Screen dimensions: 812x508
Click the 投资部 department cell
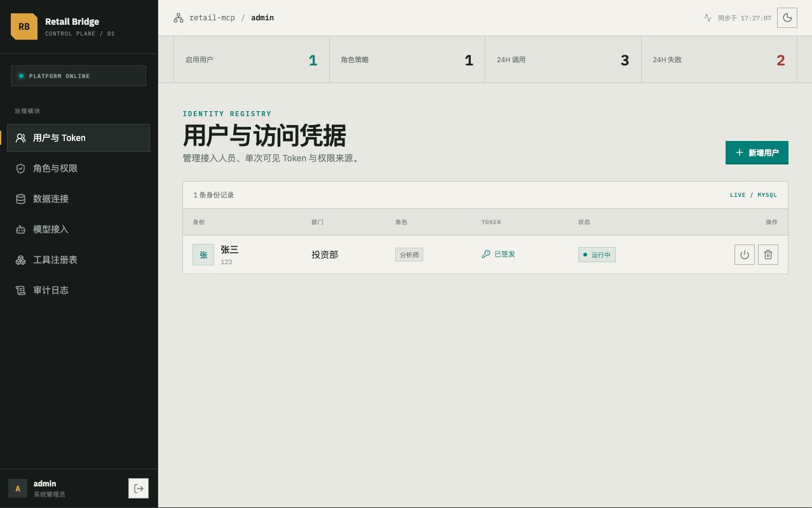[x=325, y=255]
